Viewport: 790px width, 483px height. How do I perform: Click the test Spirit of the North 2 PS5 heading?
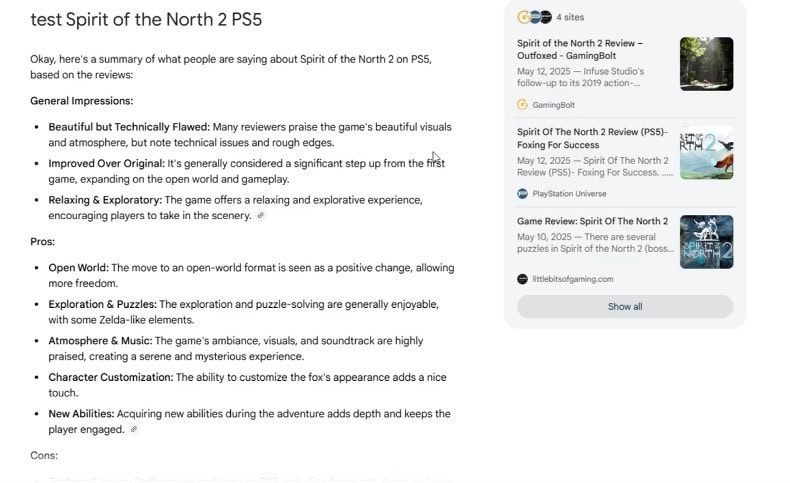tap(146, 20)
